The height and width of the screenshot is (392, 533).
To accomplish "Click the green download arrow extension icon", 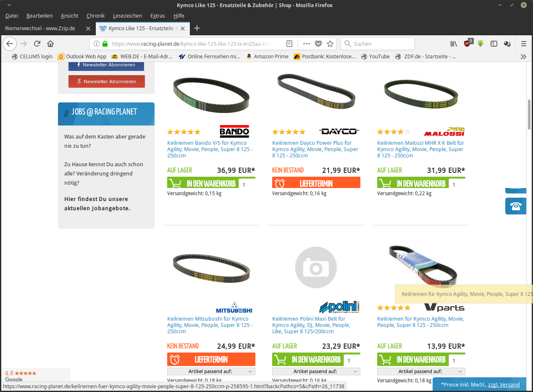I will [481, 44].
